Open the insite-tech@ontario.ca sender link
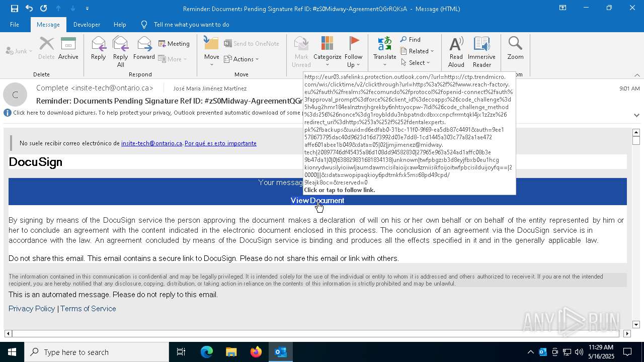This screenshot has height=362, width=644. 151,143
